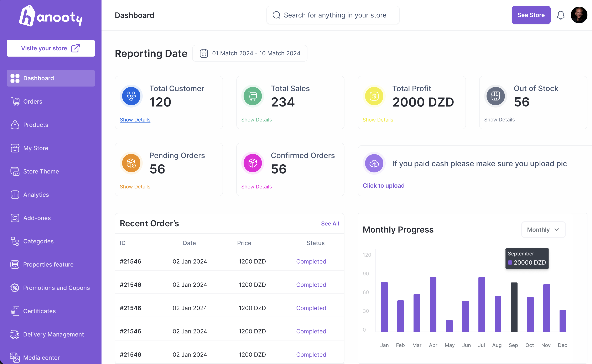
Task: Click the Out of Stock store icon
Action: click(495, 96)
